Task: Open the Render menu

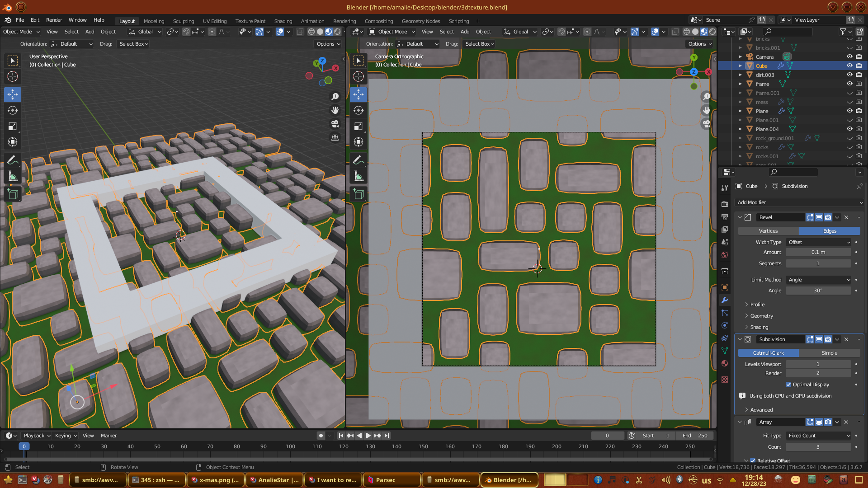Action: point(54,20)
